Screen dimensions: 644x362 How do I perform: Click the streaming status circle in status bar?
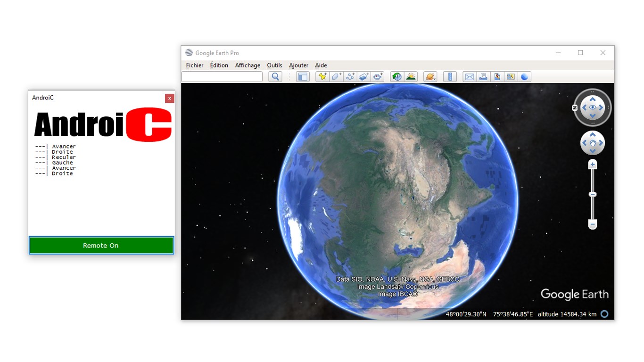[604, 314]
